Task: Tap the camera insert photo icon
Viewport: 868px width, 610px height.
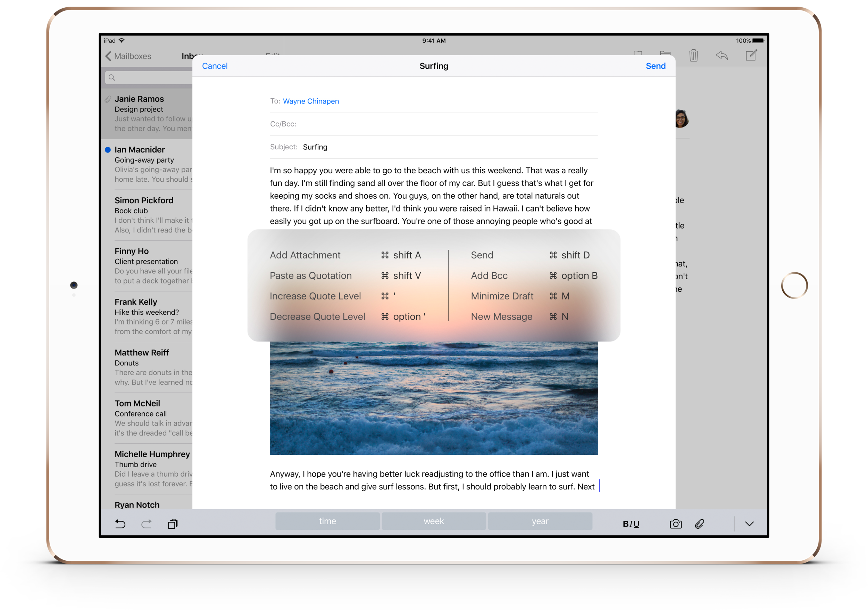Action: pos(675,524)
